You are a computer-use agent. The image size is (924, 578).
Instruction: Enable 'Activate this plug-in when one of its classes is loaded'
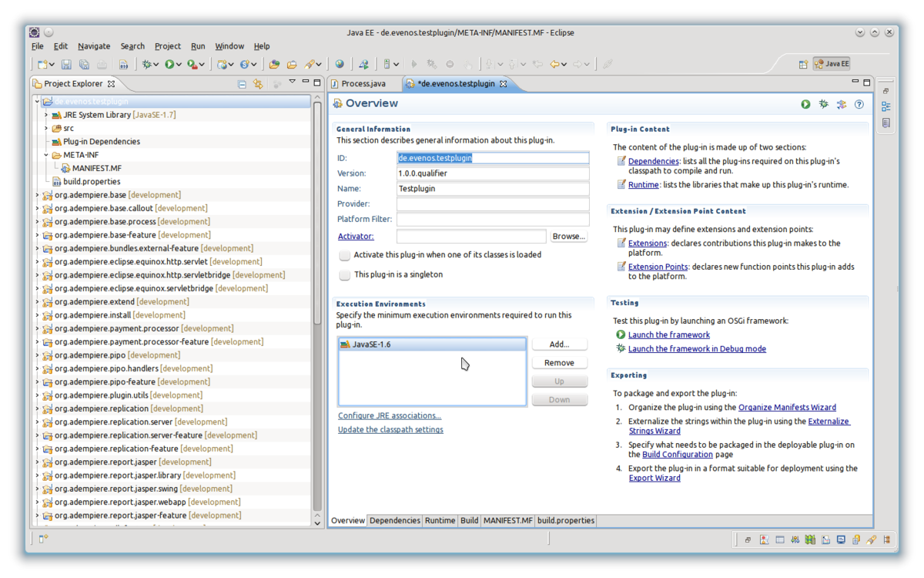pyautogui.click(x=345, y=255)
